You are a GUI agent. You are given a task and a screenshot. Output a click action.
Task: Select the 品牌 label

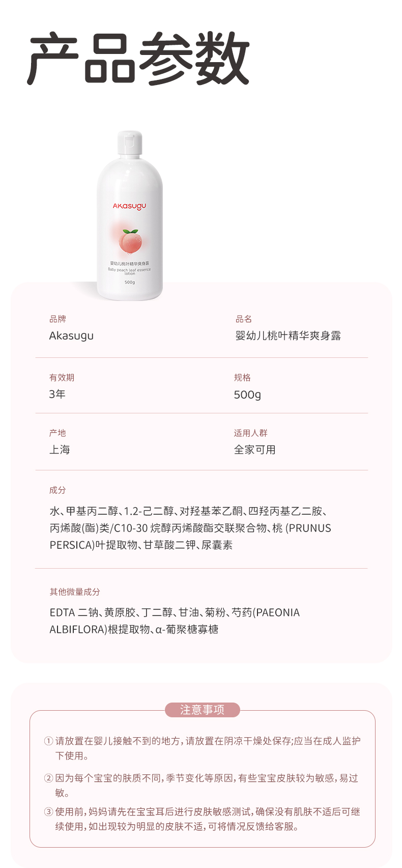[x=58, y=319]
